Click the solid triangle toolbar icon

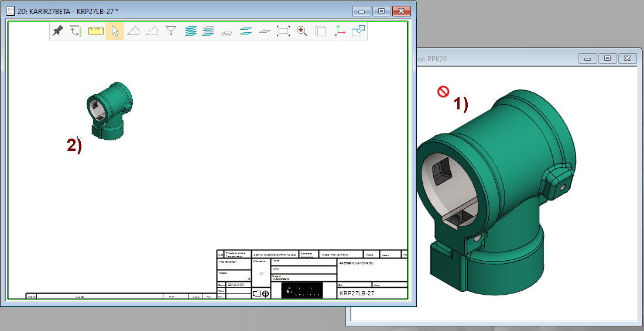coord(133,31)
